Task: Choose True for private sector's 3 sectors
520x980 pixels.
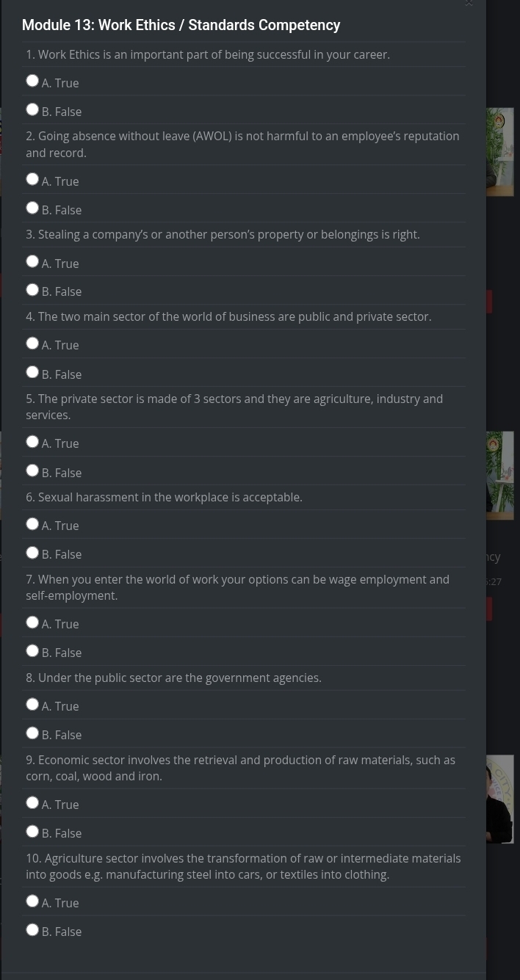Action: [x=32, y=442]
